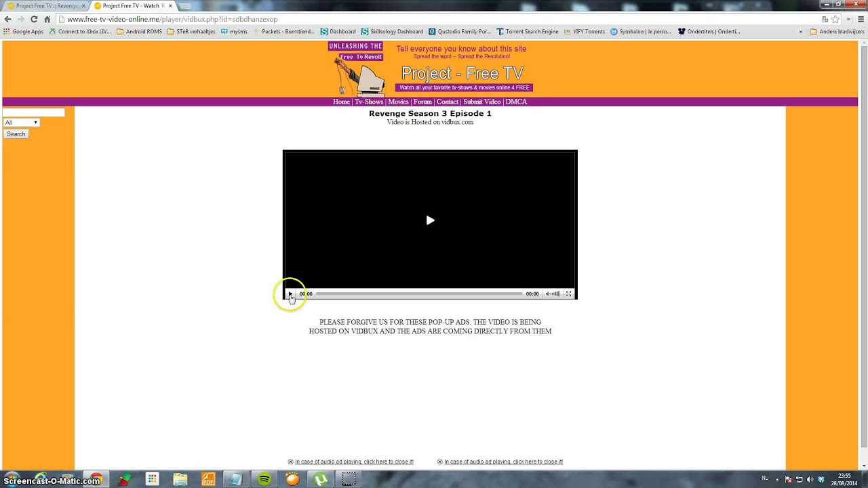Open the Android ROMS bookmark folder
The height and width of the screenshot is (488, 868).
click(139, 31)
